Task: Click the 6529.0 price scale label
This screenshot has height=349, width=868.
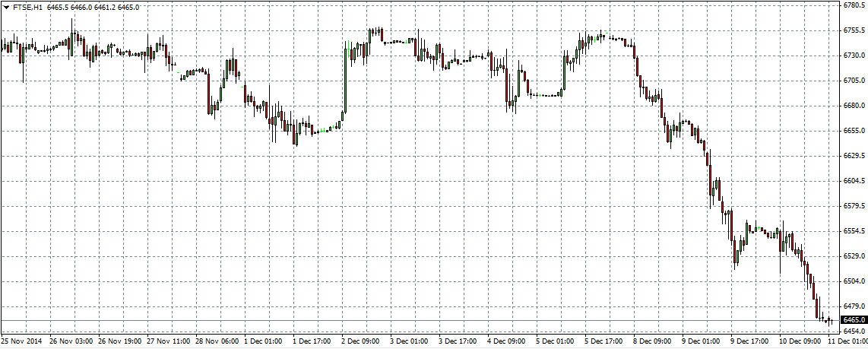Action: (x=854, y=256)
